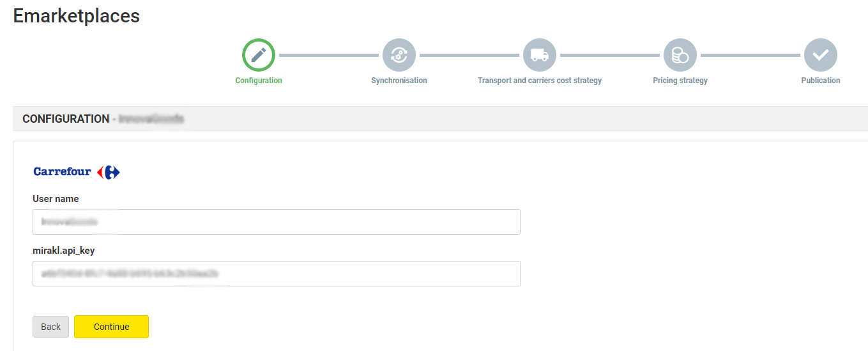The image size is (868, 351).
Task: Select the Synchronisation gears step icon
Action: point(399,56)
